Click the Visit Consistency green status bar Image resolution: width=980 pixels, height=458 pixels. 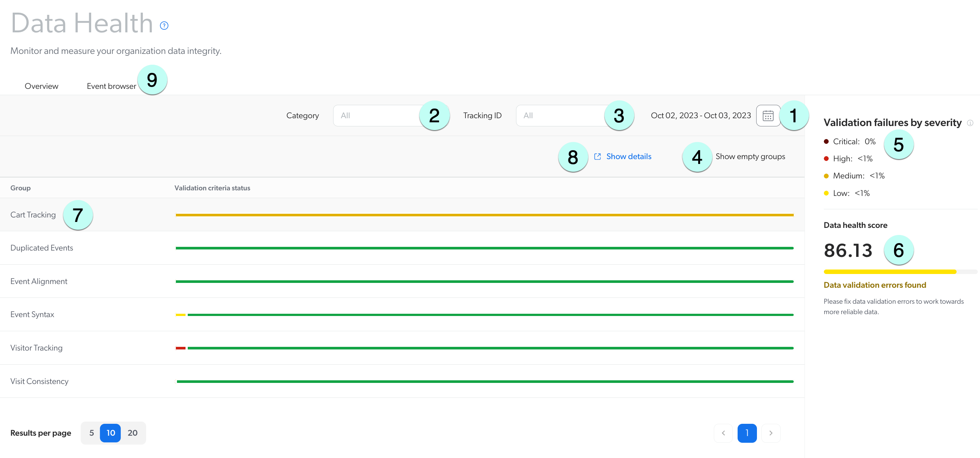pos(485,381)
